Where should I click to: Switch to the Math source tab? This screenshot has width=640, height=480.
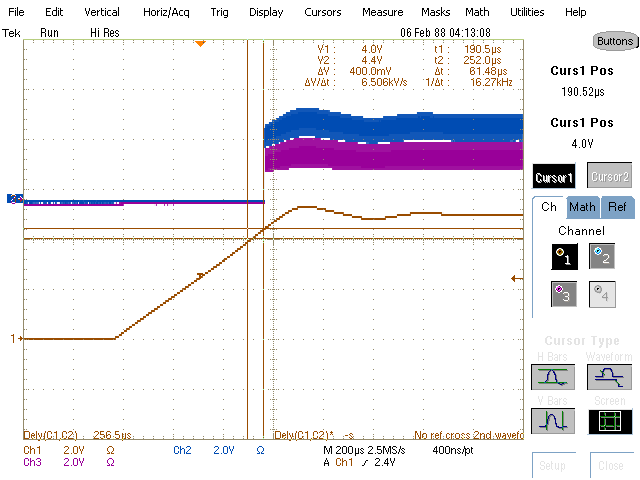(582, 207)
